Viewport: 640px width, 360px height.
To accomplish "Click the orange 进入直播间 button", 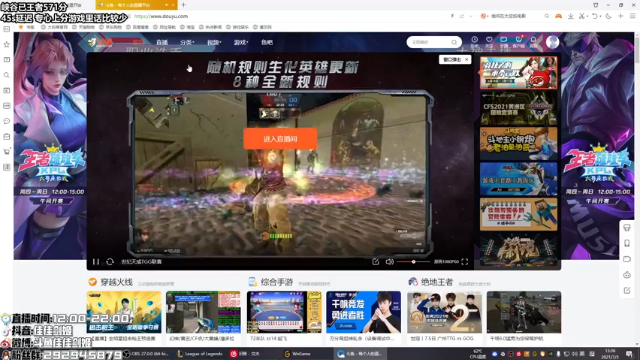I will click(x=280, y=139).
